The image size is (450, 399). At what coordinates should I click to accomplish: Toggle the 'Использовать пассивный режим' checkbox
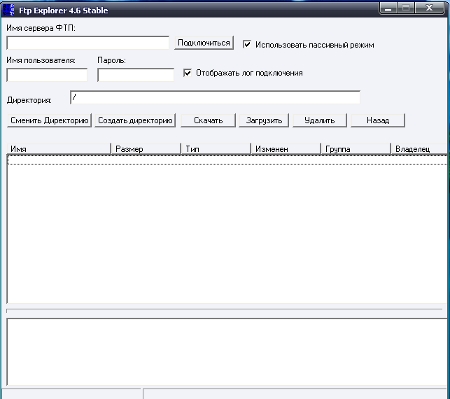pyautogui.click(x=247, y=44)
